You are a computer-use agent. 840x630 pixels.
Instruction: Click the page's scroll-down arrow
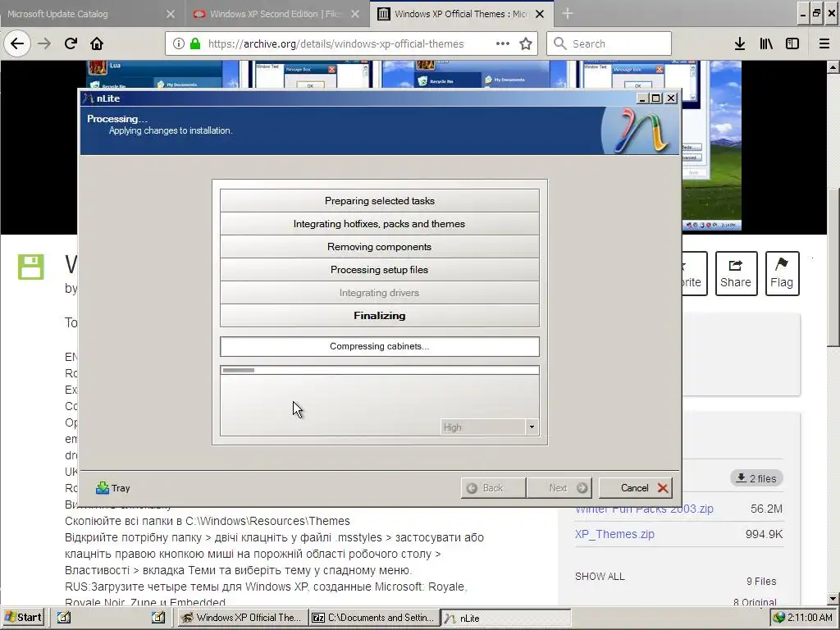click(833, 599)
